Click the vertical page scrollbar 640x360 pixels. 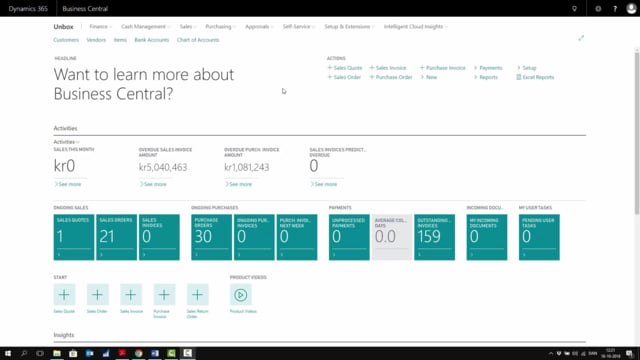[637, 133]
